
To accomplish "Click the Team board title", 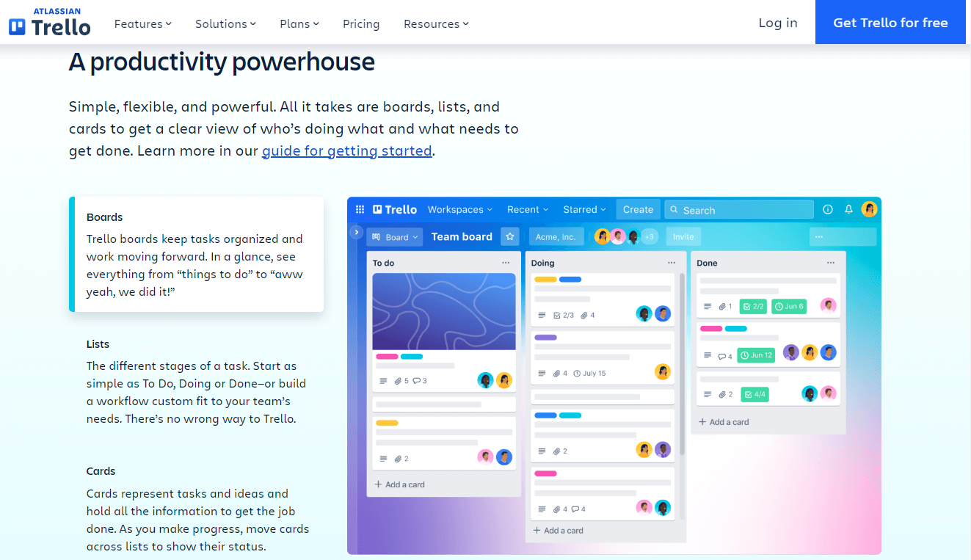I will pos(462,236).
